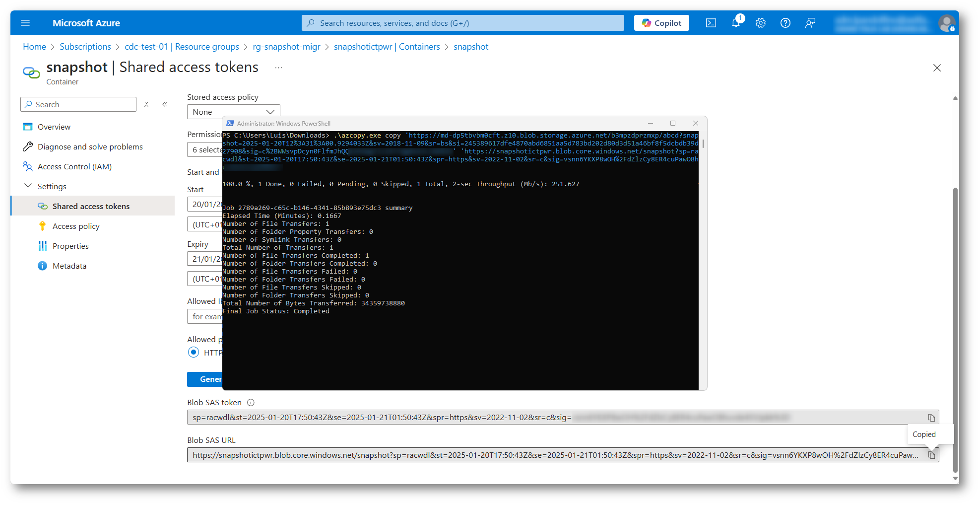This screenshot has height=505, width=980.
Task: Select the HTTPS only radio button
Action: coord(194,353)
